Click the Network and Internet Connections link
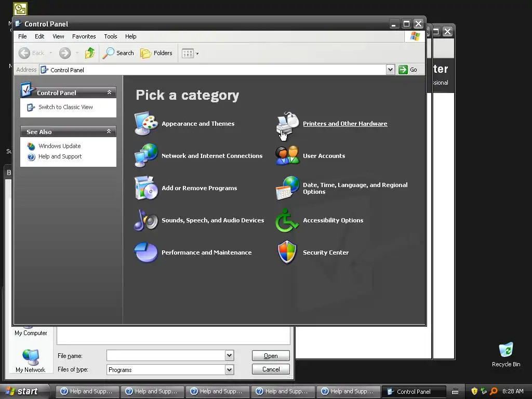This screenshot has width=532, height=399. tap(212, 156)
